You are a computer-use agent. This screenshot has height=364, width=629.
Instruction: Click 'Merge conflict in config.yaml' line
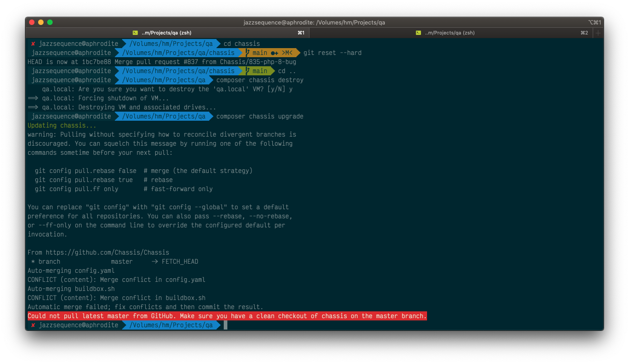(x=117, y=280)
